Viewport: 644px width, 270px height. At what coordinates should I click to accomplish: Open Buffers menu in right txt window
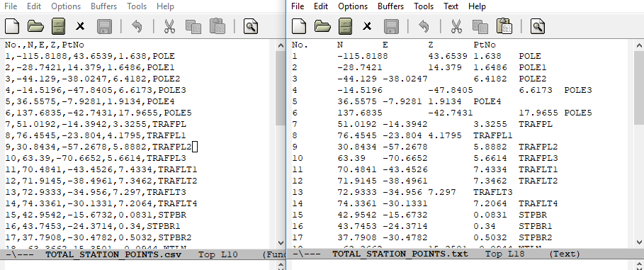pyautogui.click(x=390, y=6)
